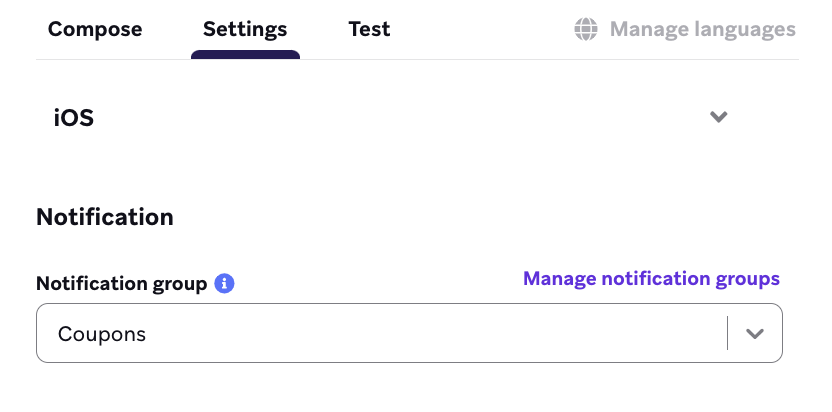Image resolution: width=832 pixels, height=412 pixels.
Task: Click the iOS section heading
Action: click(x=74, y=118)
